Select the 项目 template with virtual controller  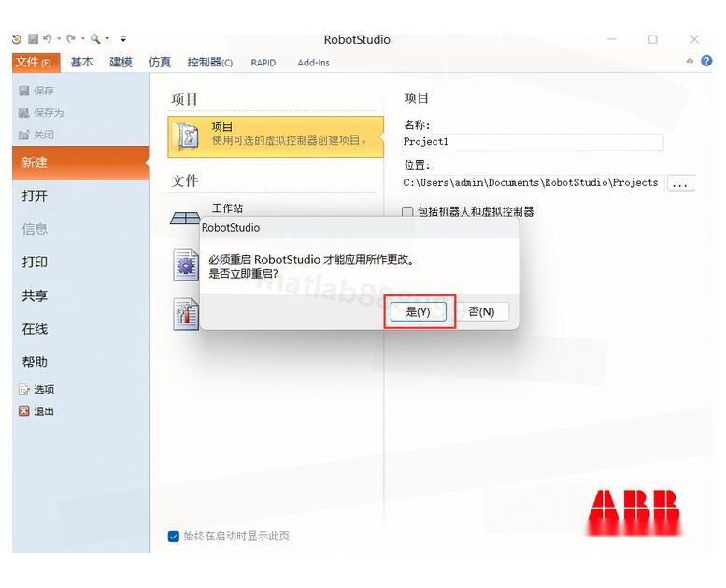tap(276, 136)
